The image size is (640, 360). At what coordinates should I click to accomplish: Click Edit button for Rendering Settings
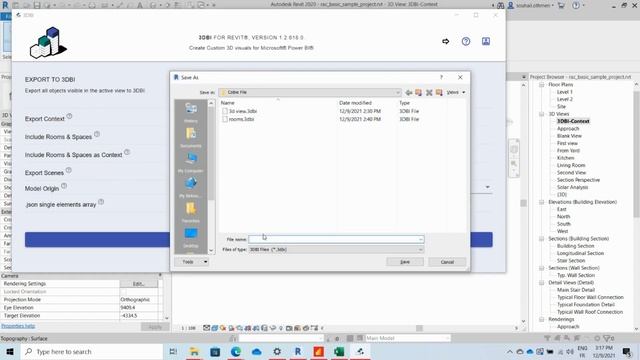click(x=139, y=284)
